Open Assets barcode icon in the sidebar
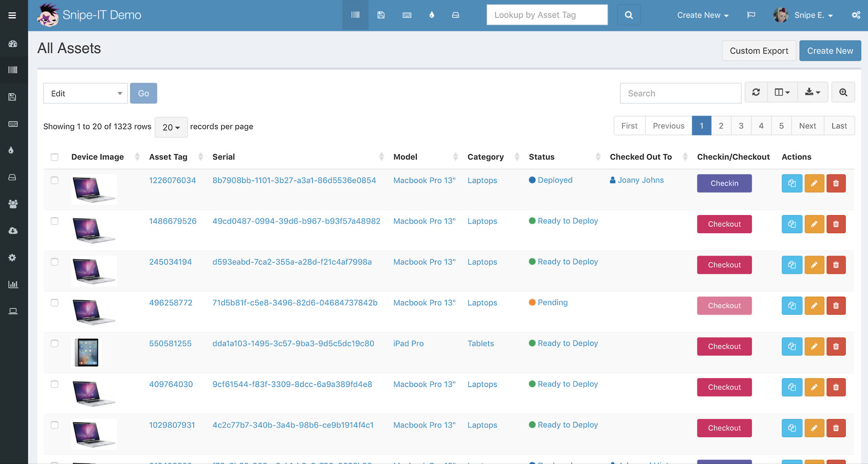 coord(13,70)
